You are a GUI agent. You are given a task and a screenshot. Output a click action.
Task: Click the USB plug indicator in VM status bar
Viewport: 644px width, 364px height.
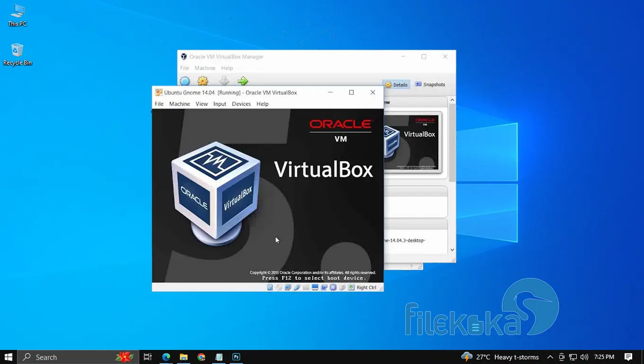297,287
